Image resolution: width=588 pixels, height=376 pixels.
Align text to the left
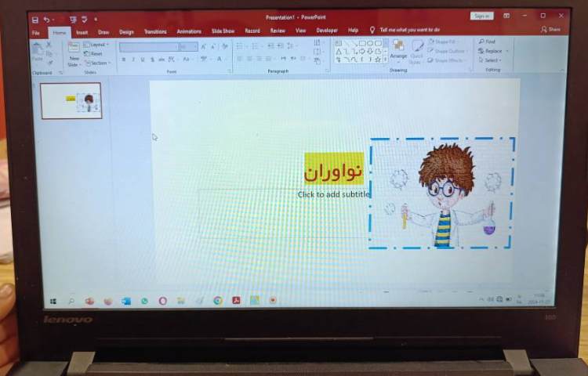pyautogui.click(x=239, y=59)
